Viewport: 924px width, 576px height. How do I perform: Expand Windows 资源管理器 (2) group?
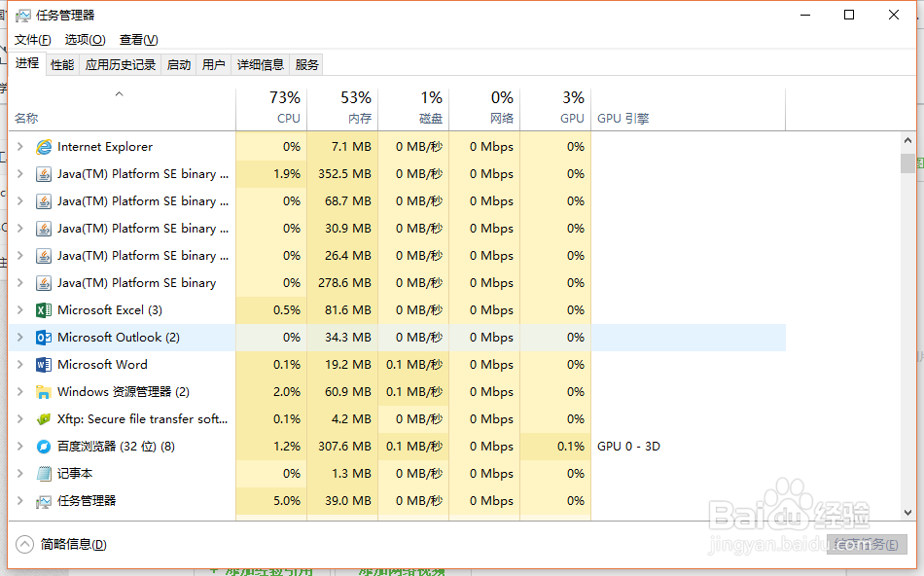click(20, 392)
